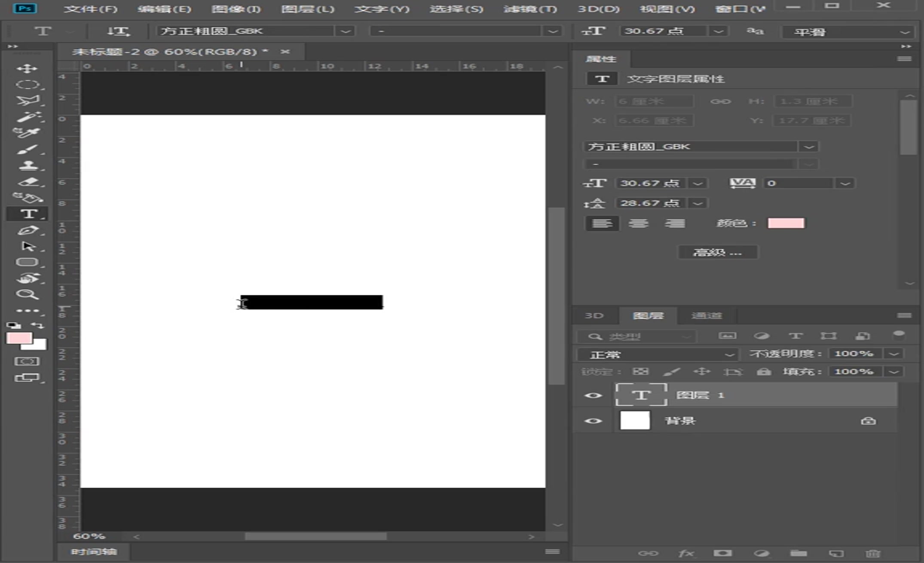Open font size dropdown in options bar
Image resolution: width=924 pixels, height=563 pixels.
tap(718, 31)
